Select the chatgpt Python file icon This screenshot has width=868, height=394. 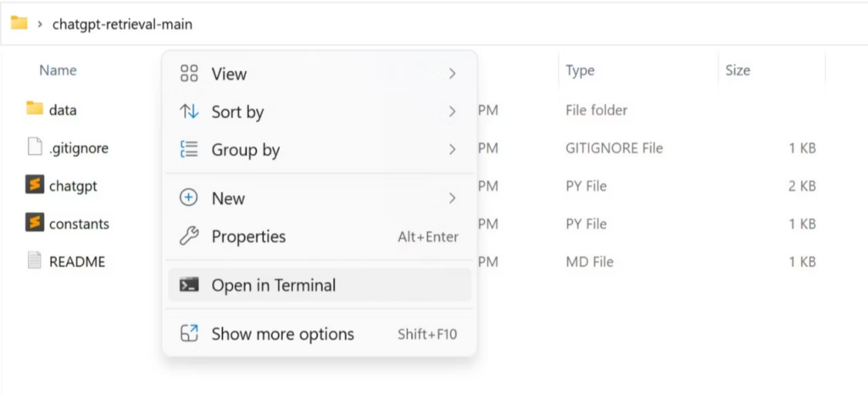pyautogui.click(x=34, y=185)
